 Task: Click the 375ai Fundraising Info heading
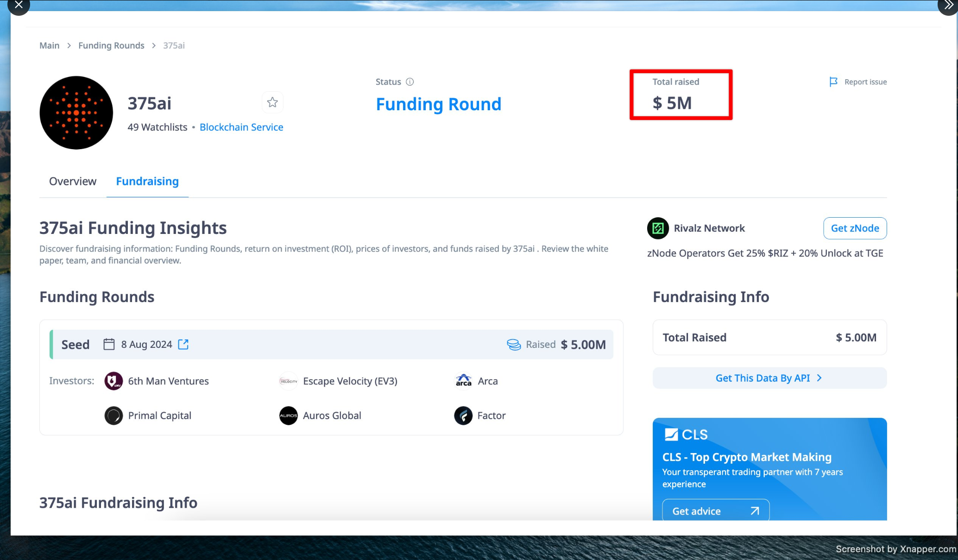point(118,503)
